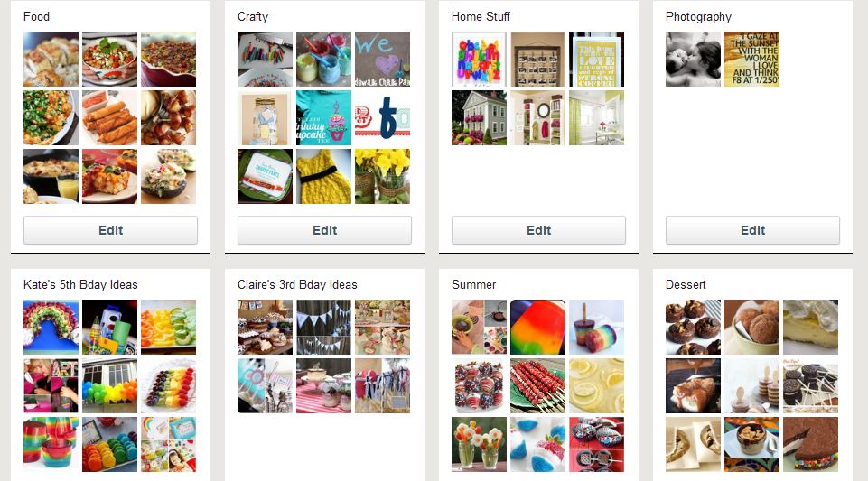Select the bunting flags thumbnail in Claire's board

click(324, 328)
